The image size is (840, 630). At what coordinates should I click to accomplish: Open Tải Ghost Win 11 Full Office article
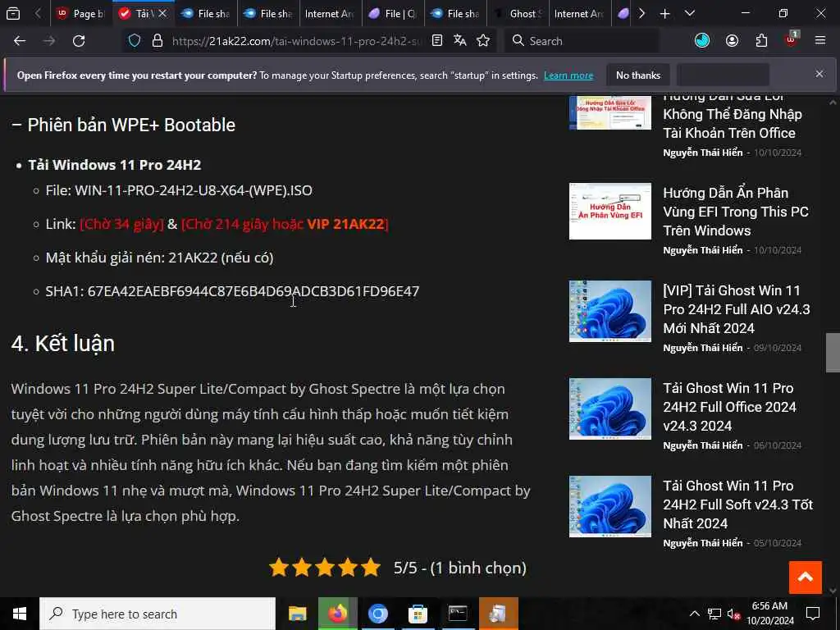point(729,407)
